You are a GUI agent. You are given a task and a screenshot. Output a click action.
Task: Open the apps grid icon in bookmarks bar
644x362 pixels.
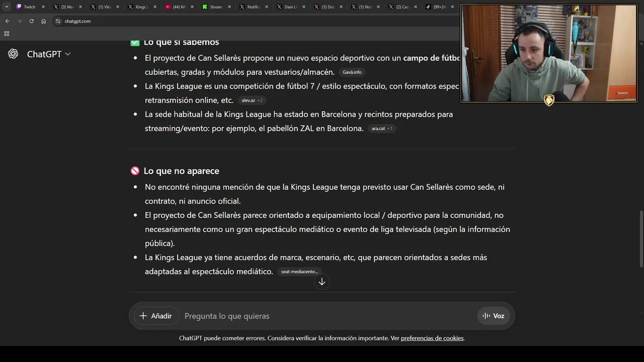point(7,34)
